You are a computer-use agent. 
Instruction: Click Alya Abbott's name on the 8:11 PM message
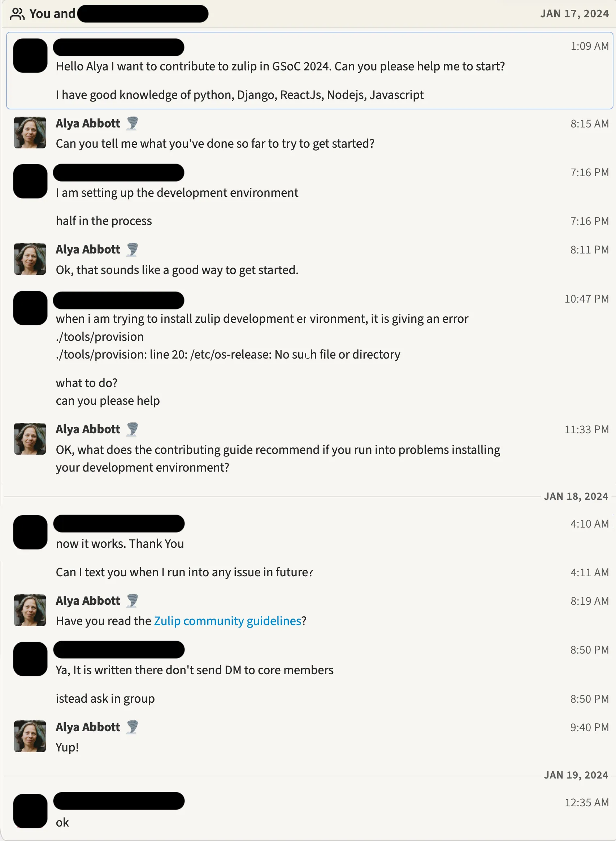[88, 250]
